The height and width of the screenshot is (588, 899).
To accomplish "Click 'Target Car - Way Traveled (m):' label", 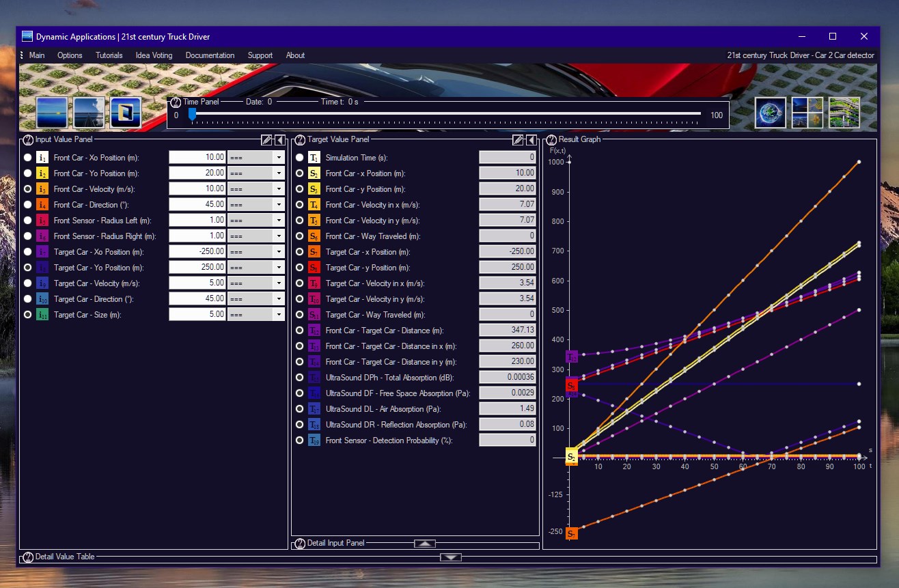I will click(x=374, y=315).
